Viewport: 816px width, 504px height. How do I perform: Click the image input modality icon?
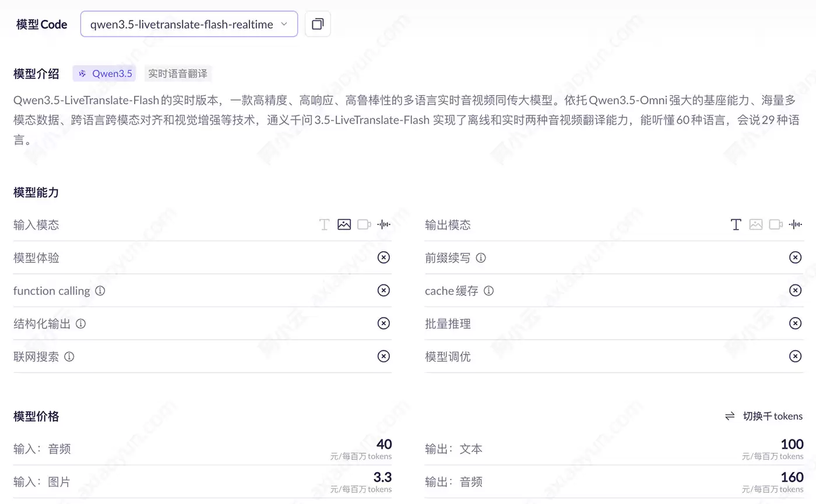tap(344, 224)
